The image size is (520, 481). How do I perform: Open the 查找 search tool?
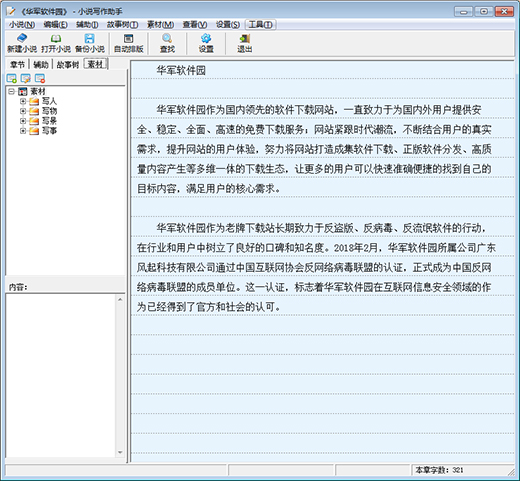pos(167,43)
